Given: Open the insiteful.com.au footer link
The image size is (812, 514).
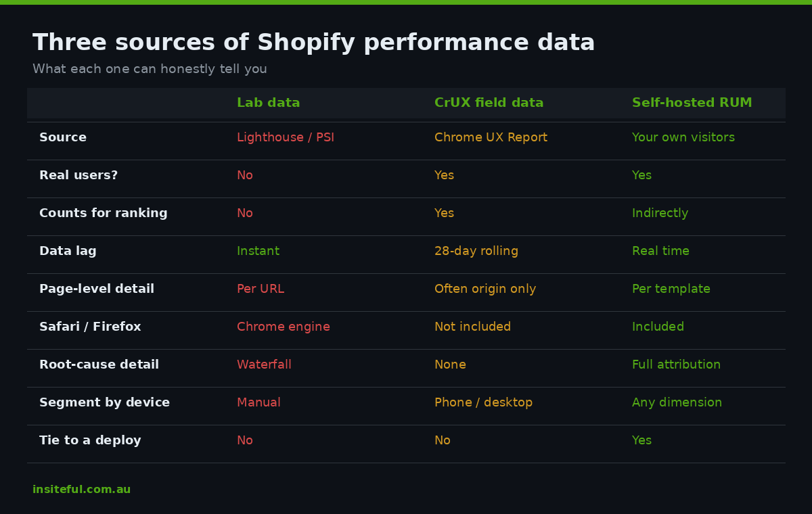Looking at the screenshot, I should pyautogui.click(x=81, y=490).
